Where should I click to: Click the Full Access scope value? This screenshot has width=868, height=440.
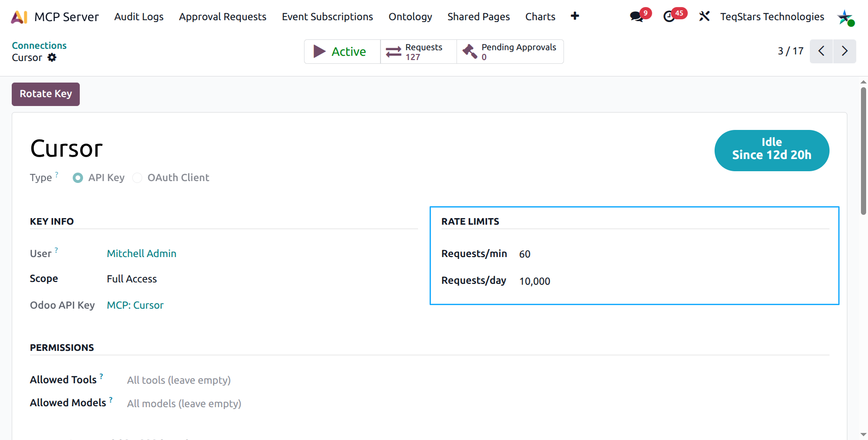coord(132,279)
